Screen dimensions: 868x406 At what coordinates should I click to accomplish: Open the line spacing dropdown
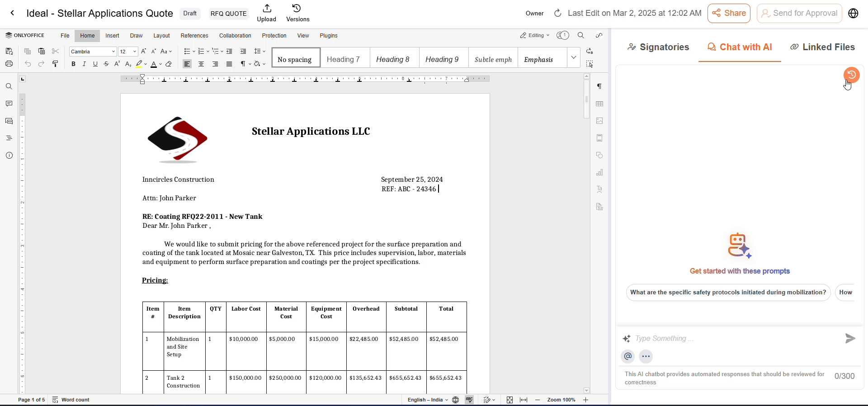click(260, 52)
